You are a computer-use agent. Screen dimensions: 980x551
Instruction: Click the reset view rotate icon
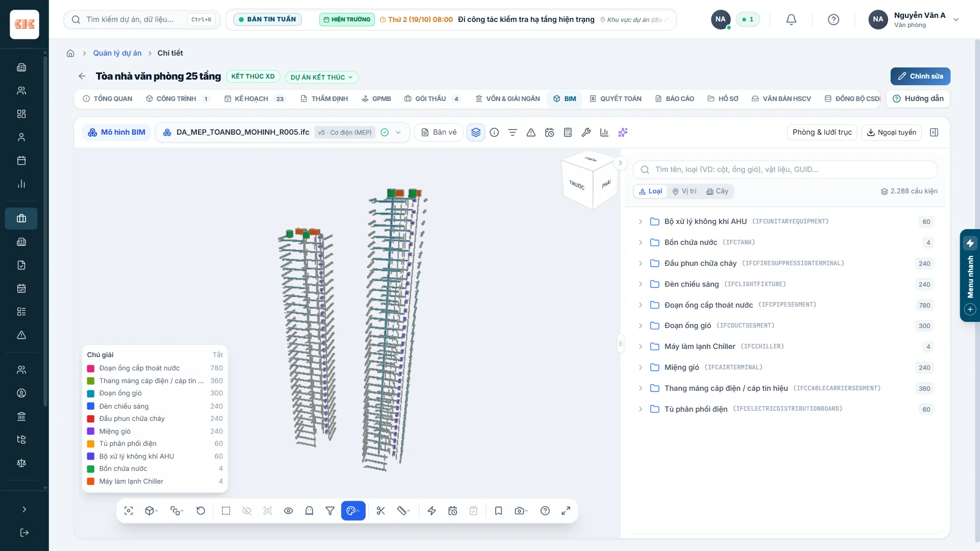pyautogui.click(x=201, y=511)
